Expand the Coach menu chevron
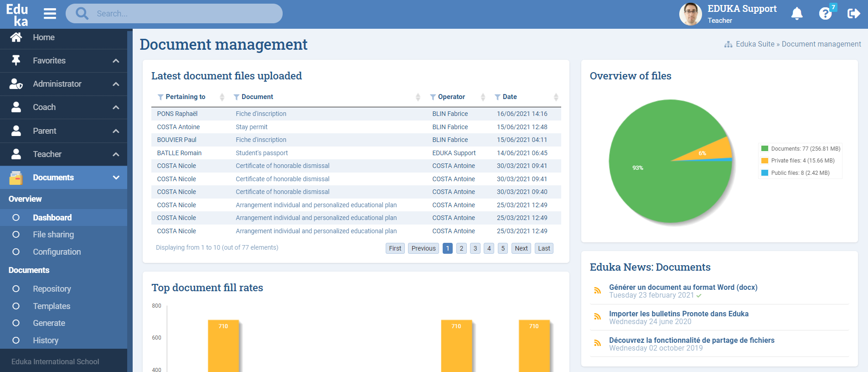 pyautogui.click(x=116, y=107)
